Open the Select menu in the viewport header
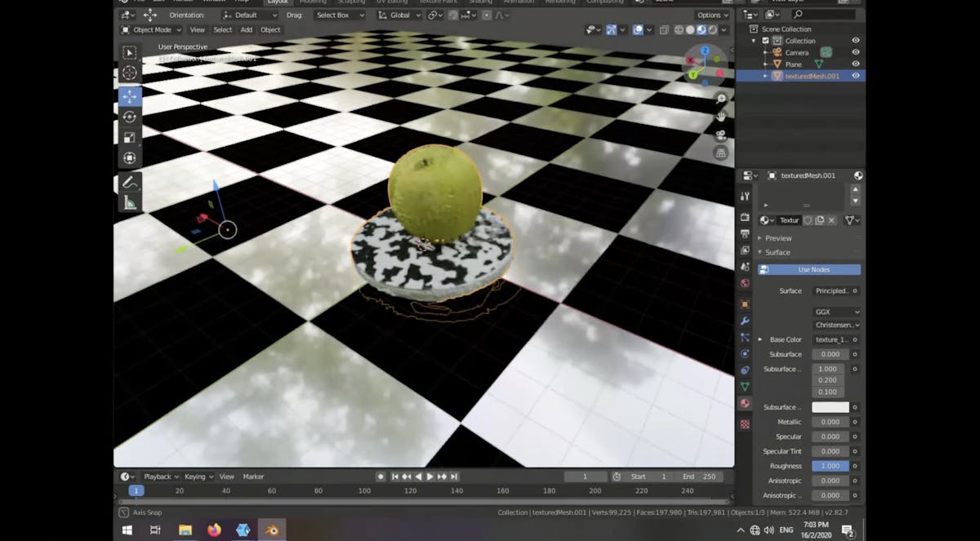 point(223,30)
